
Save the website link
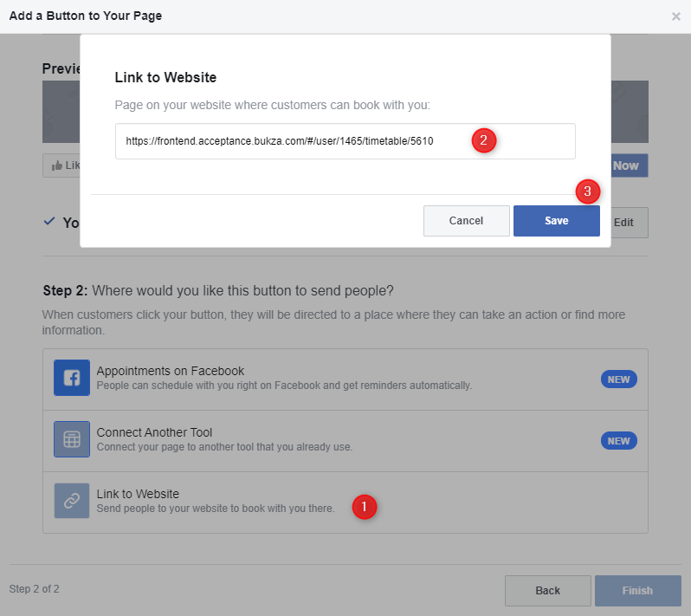pyautogui.click(x=556, y=221)
